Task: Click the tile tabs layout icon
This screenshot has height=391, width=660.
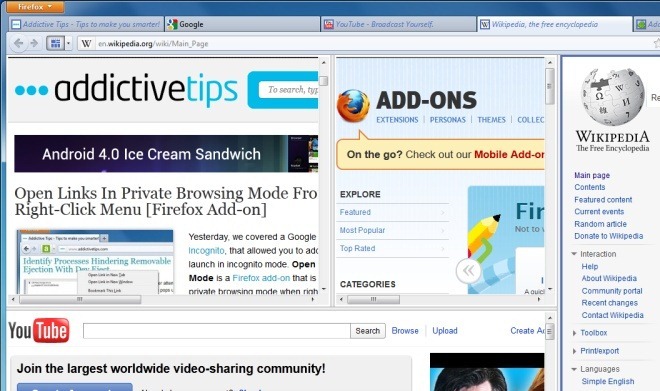Action: [55, 43]
